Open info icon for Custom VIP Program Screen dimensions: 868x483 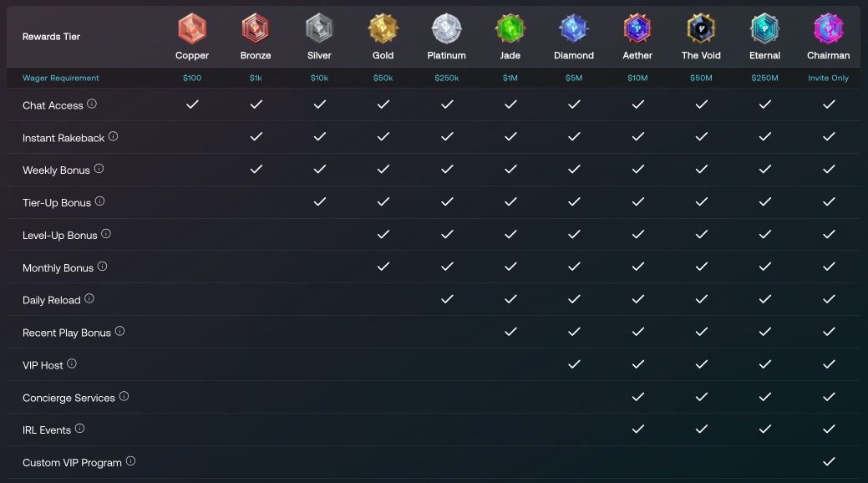[130, 461]
